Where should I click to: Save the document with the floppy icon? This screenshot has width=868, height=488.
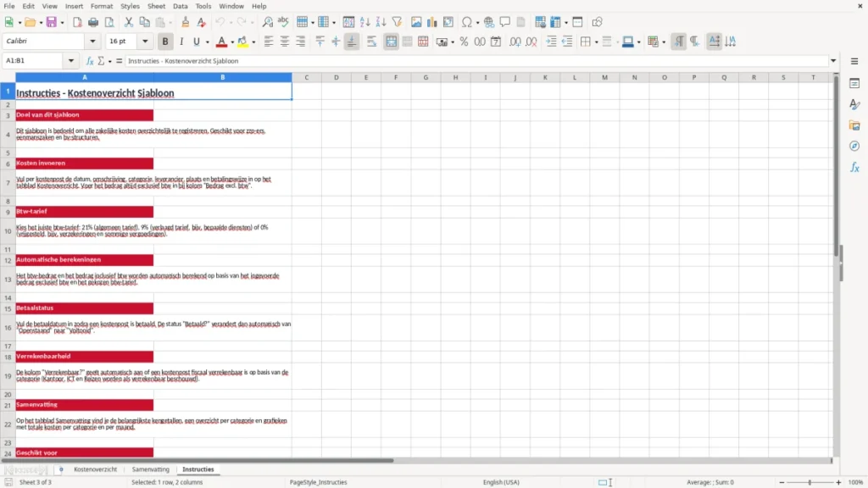[x=52, y=22]
